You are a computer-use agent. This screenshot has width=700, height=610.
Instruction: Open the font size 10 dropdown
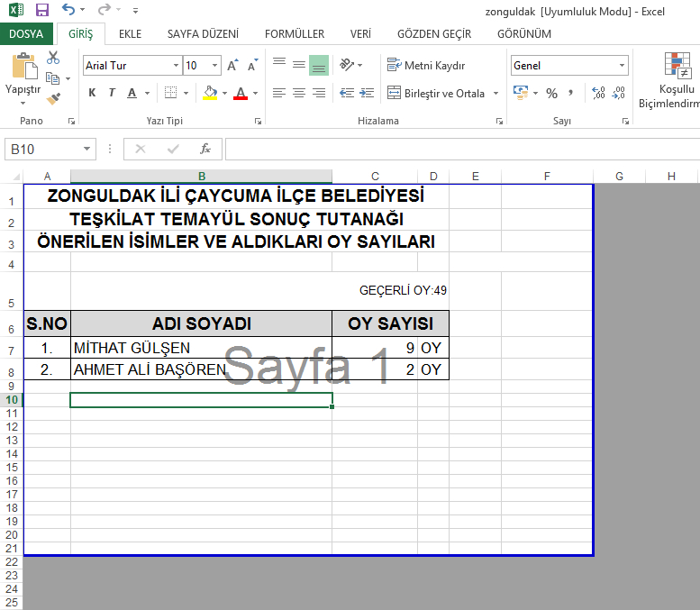pyautogui.click(x=214, y=66)
